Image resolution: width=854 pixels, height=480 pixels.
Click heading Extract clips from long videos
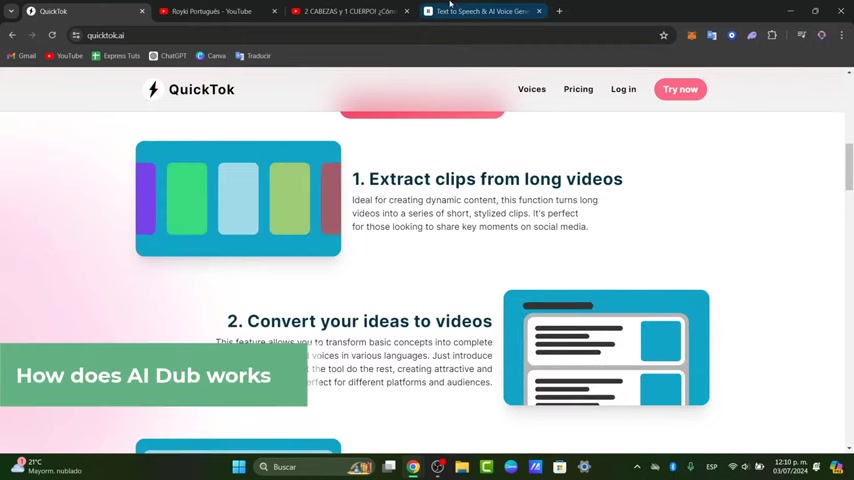[x=487, y=179]
